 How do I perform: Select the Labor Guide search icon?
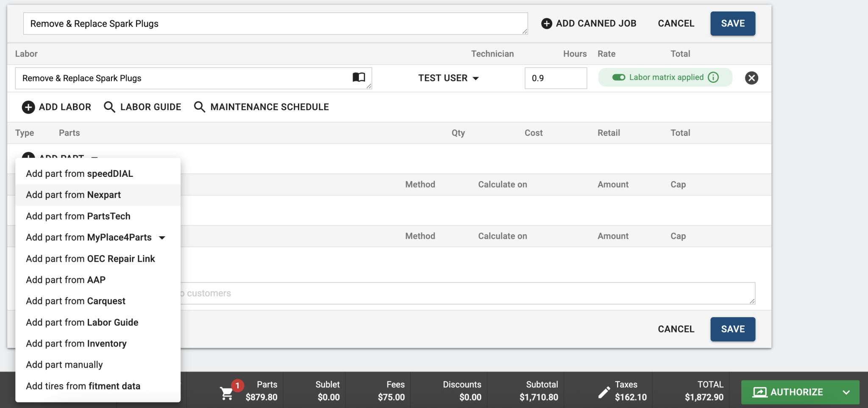point(109,107)
